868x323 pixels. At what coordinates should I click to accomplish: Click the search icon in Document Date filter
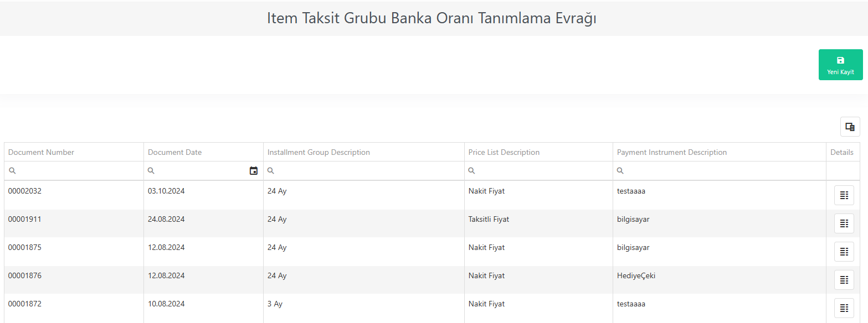[152, 171]
